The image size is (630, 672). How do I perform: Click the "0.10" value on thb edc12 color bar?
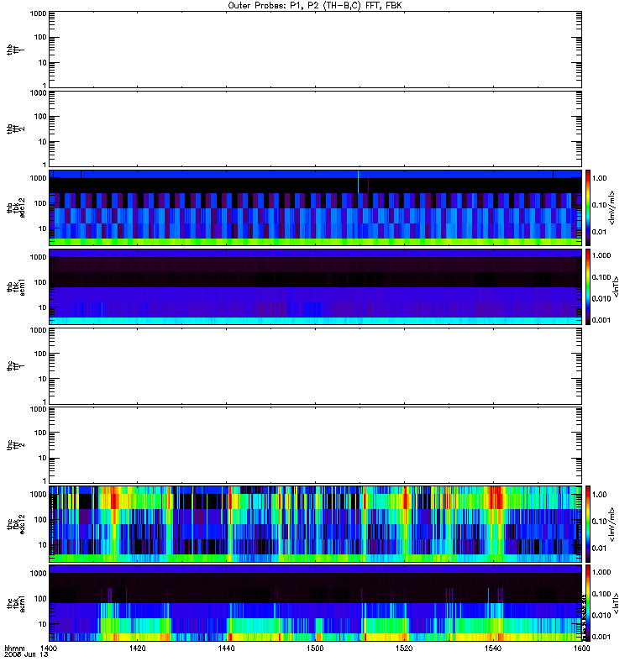(x=600, y=205)
